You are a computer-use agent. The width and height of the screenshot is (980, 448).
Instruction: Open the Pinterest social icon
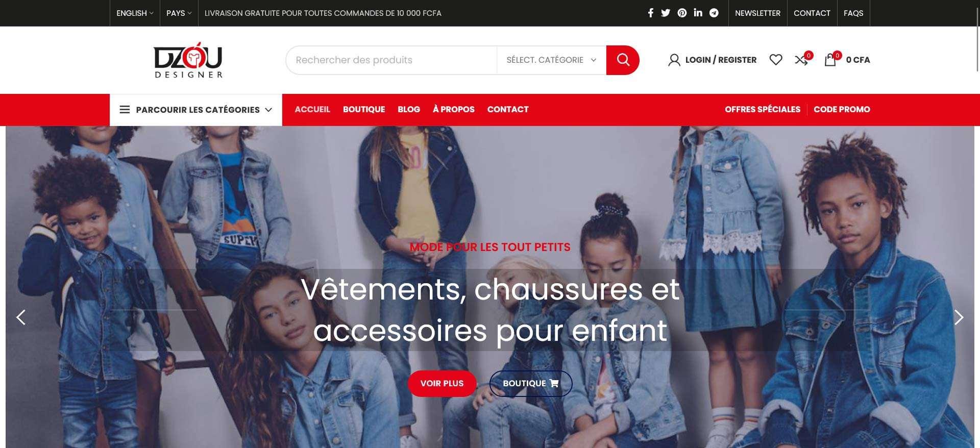[x=682, y=13]
